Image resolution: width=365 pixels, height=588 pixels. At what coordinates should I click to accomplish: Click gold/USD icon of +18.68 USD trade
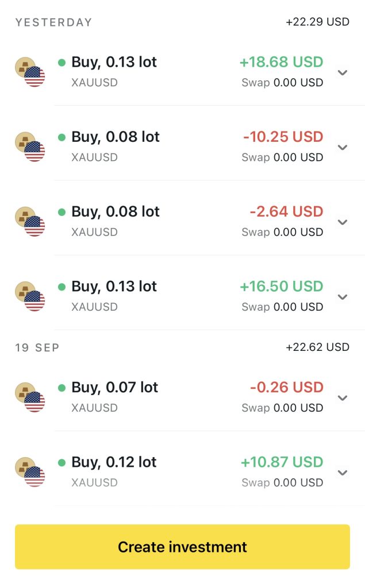30,72
